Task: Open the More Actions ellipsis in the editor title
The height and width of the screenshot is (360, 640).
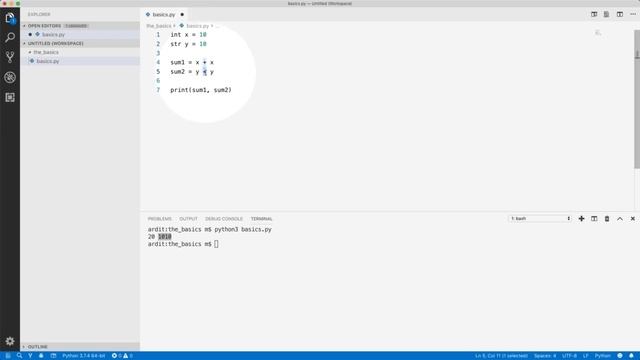Action: (x=633, y=14)
